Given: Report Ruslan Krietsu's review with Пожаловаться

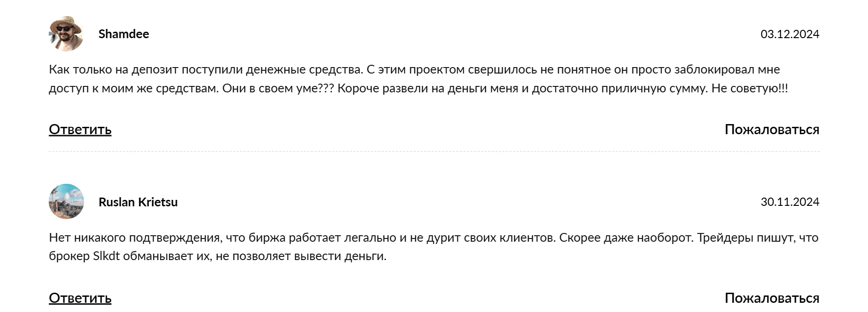Looking at the screenshot, I should [x=772, y=298].
